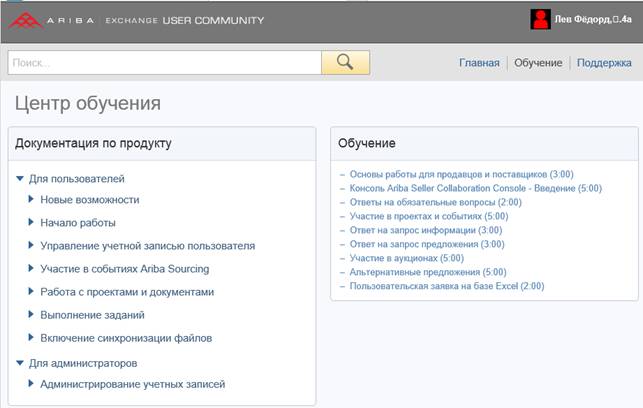Open Участие в событиях Ariba Sourcing

(x=124, y=269)
